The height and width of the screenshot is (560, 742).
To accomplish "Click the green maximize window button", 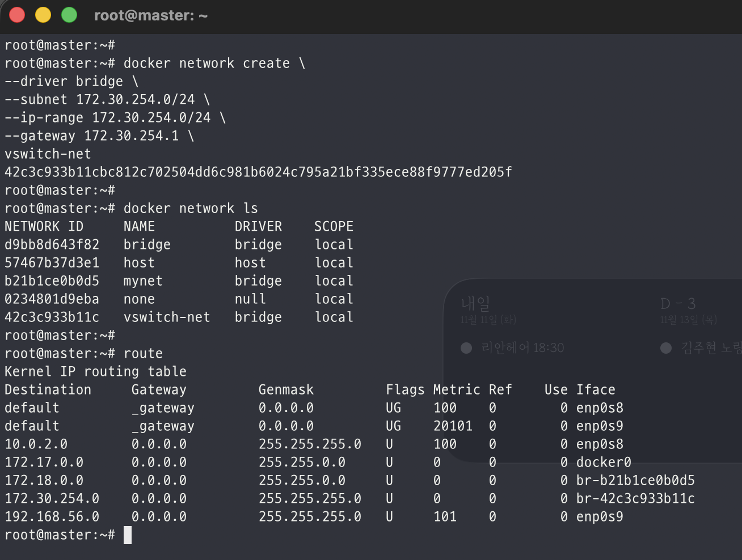I will [x=69, y=15].
